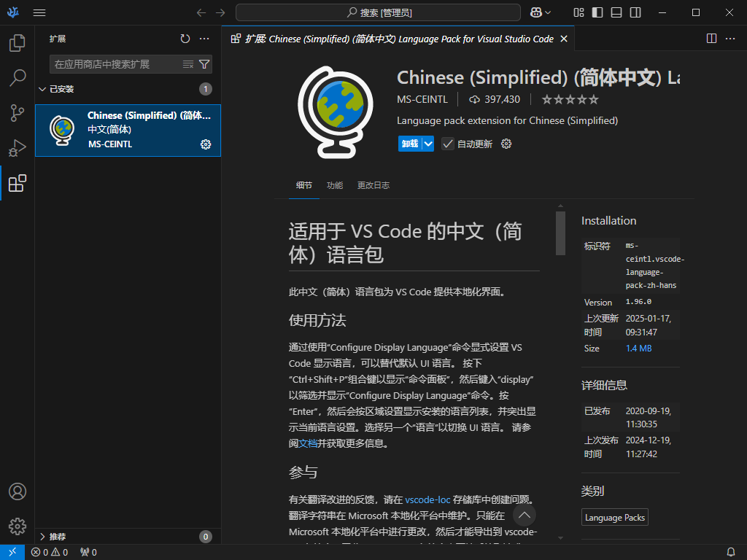Open the Search view in activity bar
The height and width of the screenshot is (560, 747).
click(18, 77)
